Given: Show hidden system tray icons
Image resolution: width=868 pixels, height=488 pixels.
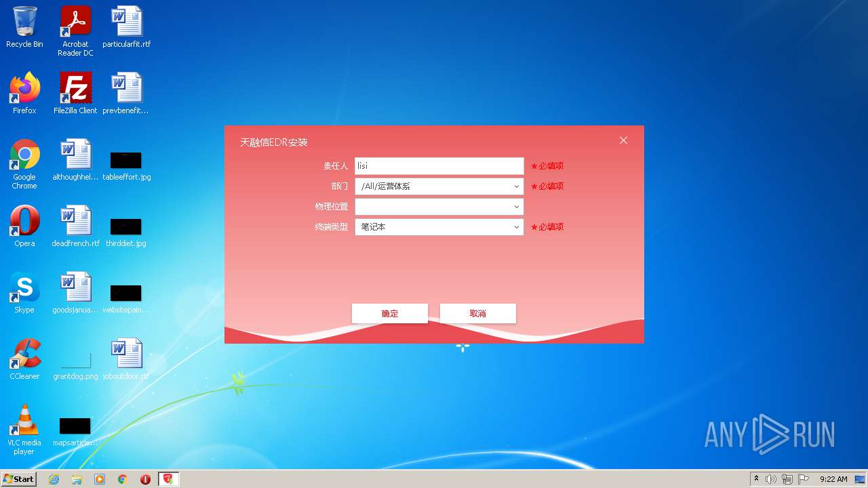Looking at the screenshot, I should (x=756, y=479).
